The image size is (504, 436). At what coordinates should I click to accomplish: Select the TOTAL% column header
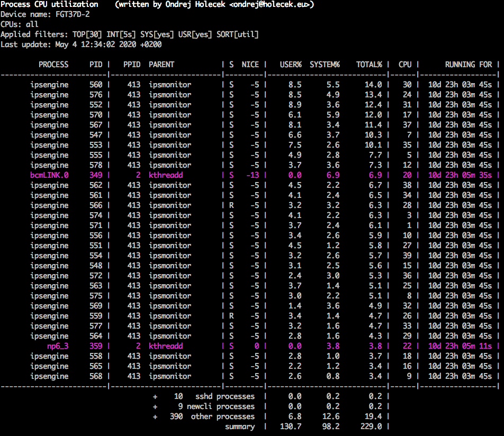[x=369, y=65]
